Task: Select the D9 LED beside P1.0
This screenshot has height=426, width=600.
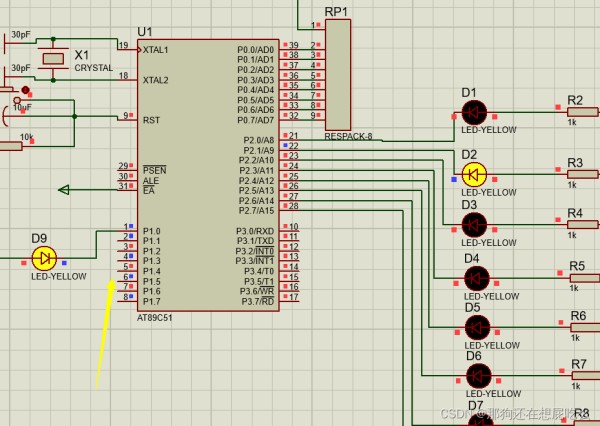Action: [x=43, y=257]
